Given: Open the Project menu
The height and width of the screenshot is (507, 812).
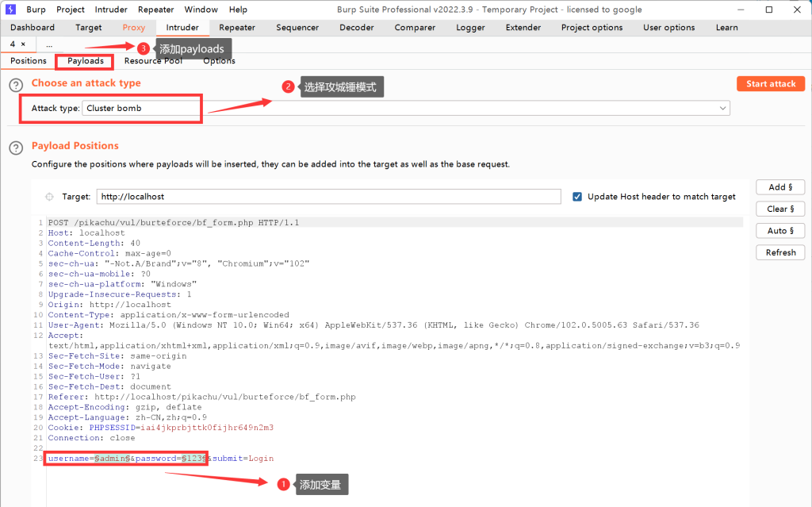Looking at the screenshot, I should coord(71,10).
